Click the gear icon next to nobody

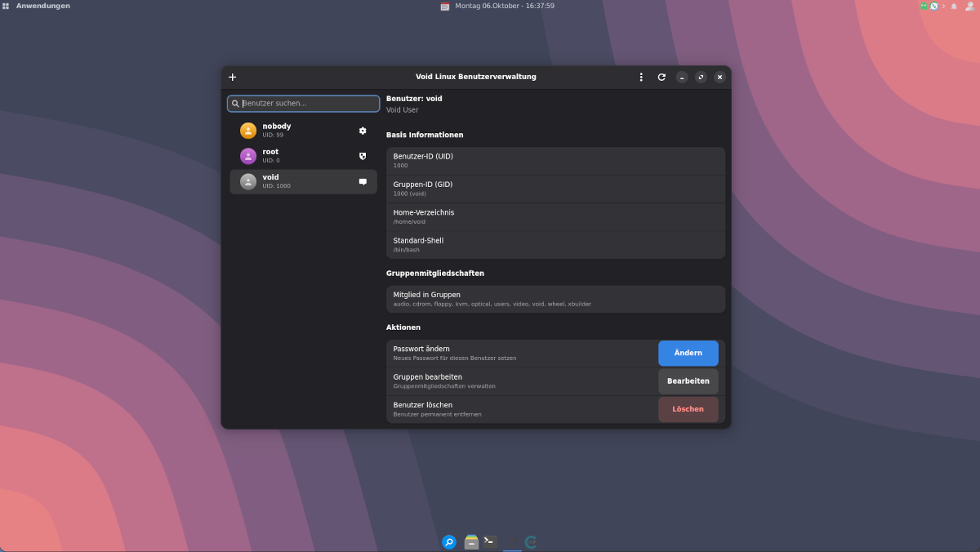point(363,131)
